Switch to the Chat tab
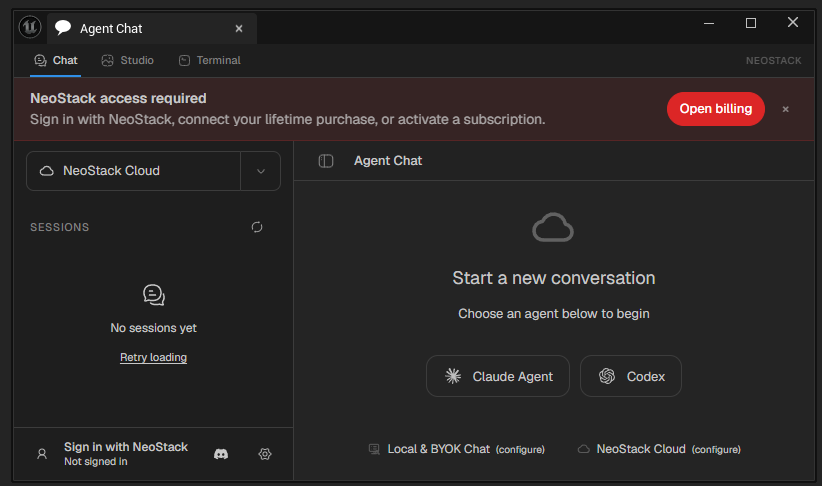The height and width of the screenshot is (486, 822). tap(56, 60)
